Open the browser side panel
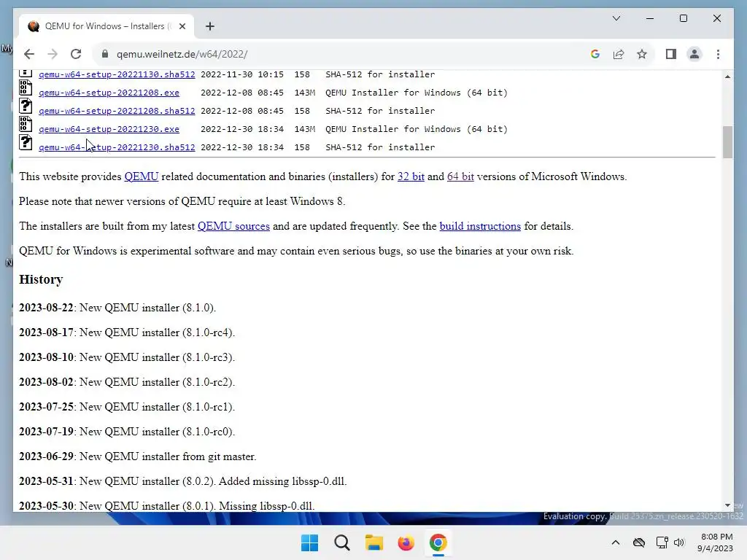 click(x=671, y=54)
